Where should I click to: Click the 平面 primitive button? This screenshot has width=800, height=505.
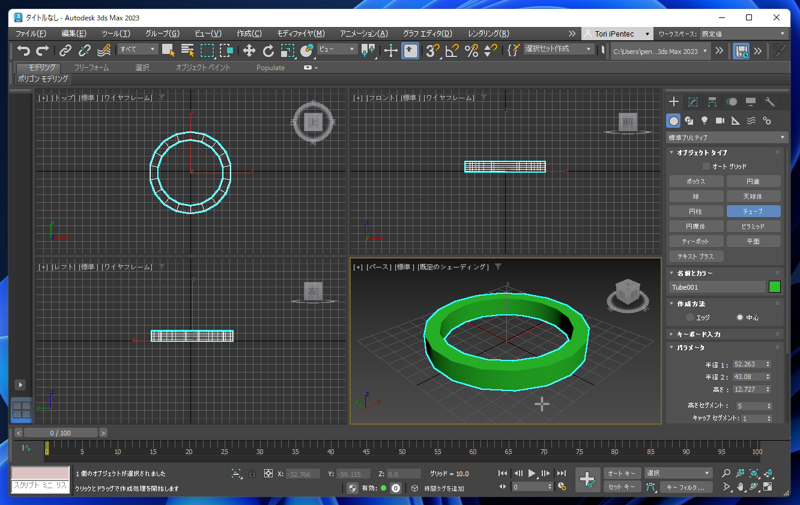(x=754, y=241)
